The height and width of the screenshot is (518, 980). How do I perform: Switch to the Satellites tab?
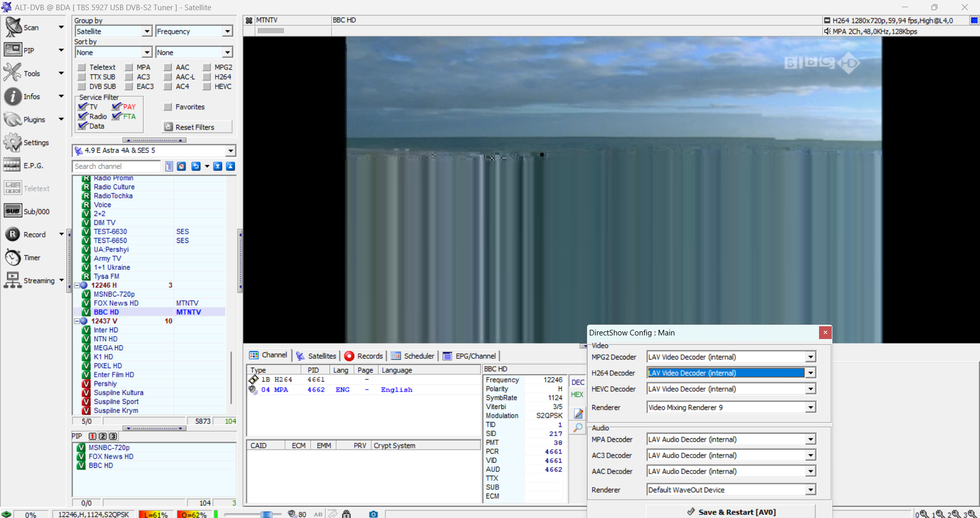coord(316,356)
